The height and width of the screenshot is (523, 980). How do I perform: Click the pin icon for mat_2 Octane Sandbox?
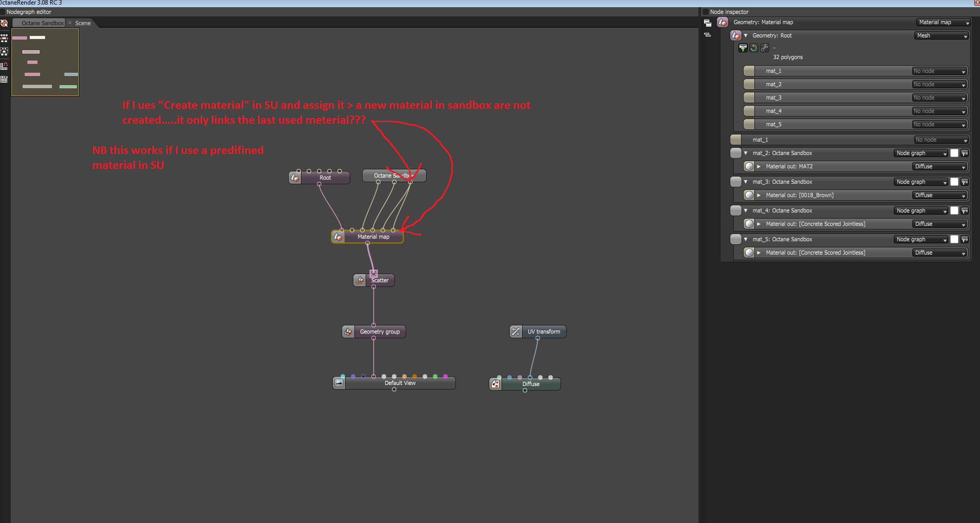pos(965,153)
